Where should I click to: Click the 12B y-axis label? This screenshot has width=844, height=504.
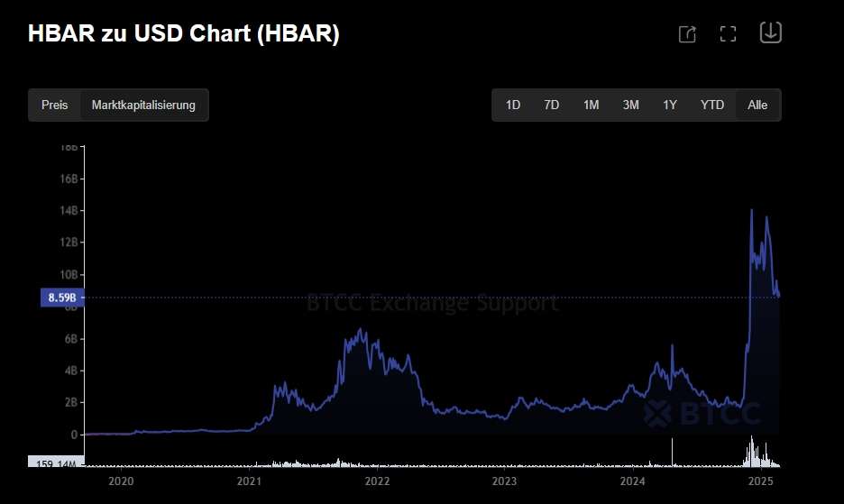(x=69, y=243)
